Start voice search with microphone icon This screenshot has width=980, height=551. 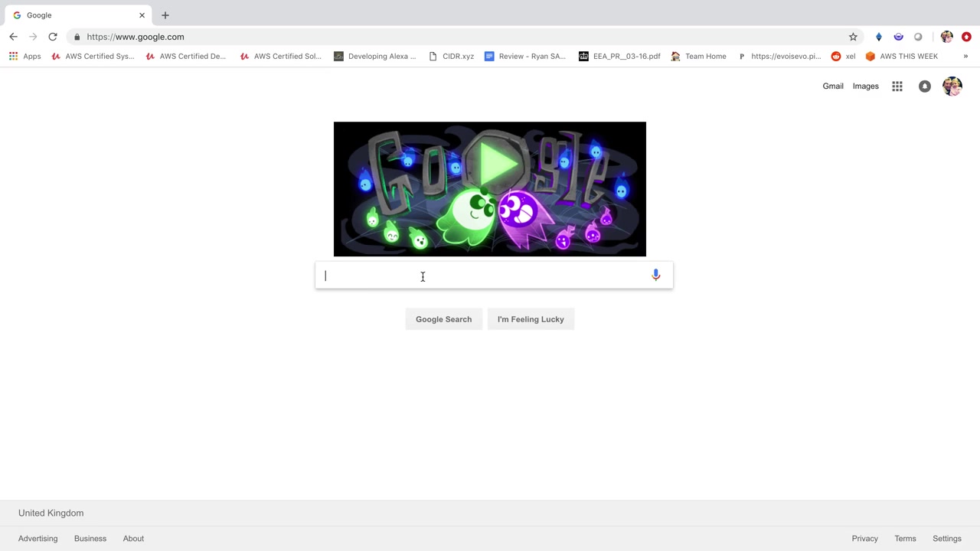click(656, 275)
